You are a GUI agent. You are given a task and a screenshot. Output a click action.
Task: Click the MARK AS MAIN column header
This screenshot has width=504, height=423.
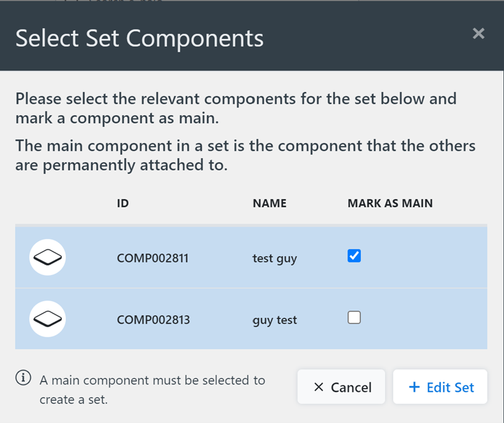[x=390, y=203]
